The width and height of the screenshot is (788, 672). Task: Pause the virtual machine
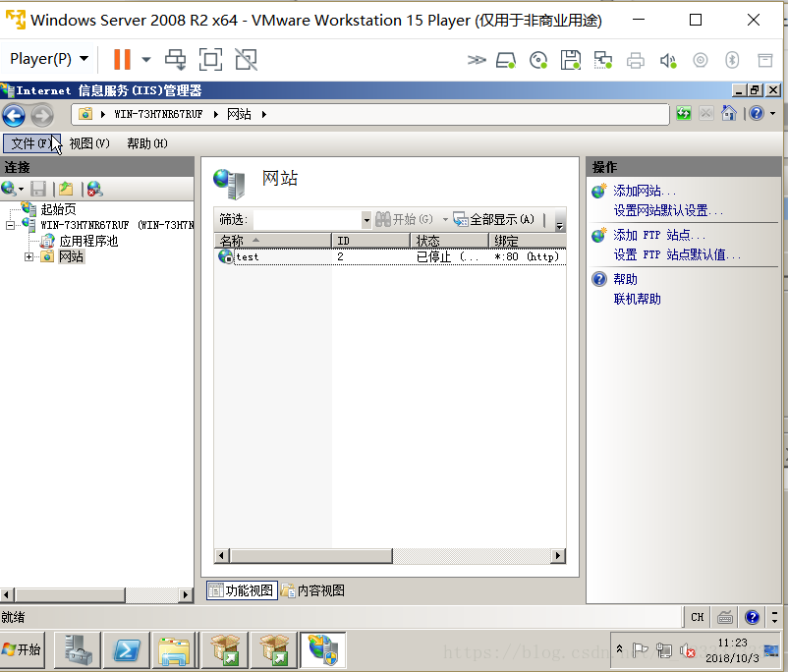[122, 59]
